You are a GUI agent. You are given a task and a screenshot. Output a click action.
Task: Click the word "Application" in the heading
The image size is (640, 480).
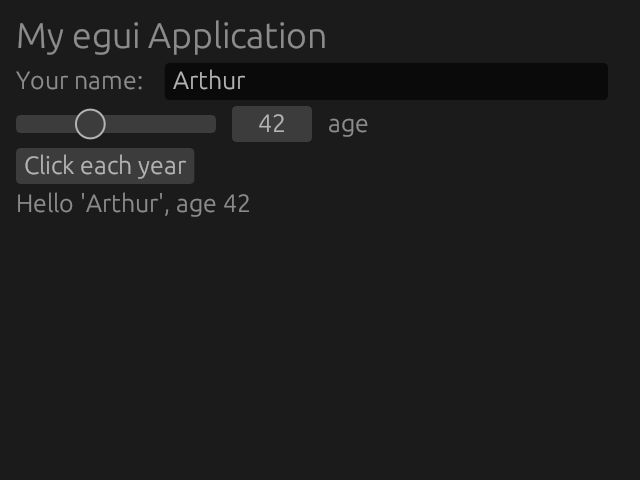(237, 37)
